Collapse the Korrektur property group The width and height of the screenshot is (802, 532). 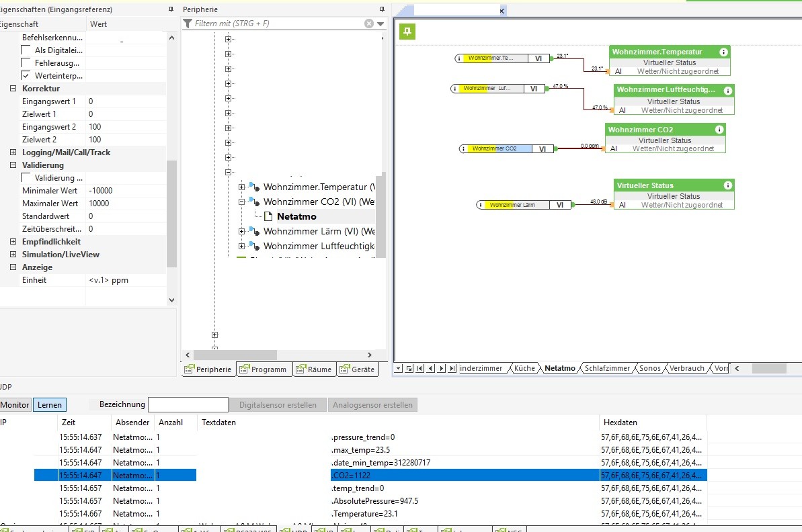(x=13, y=89)
